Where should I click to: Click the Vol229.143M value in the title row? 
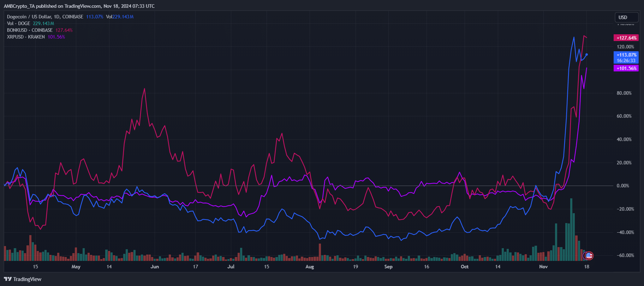coord(120,17)
